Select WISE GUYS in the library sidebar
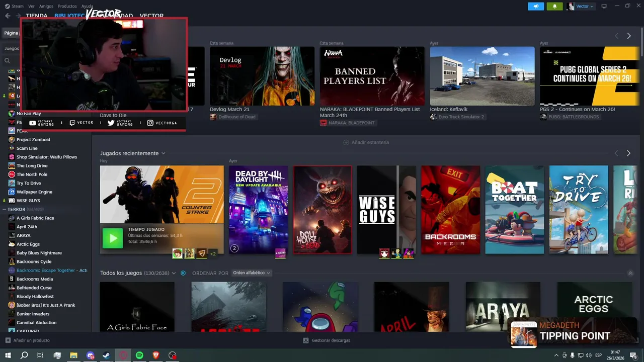 point(28,201)
